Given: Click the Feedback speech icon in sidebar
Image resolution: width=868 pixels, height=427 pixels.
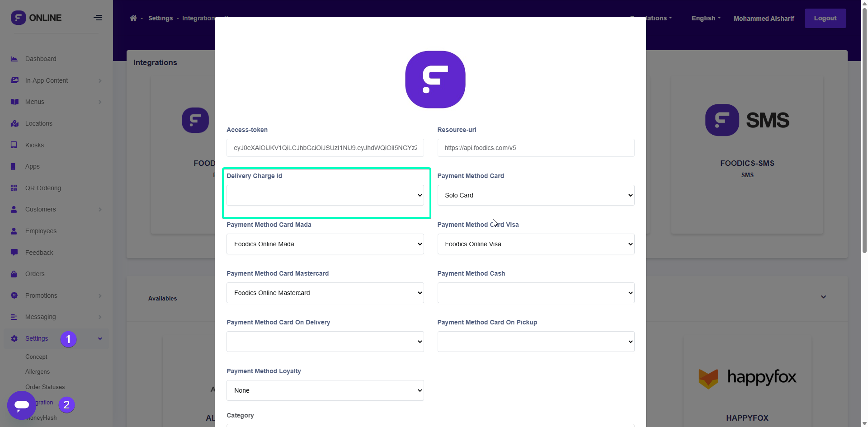Looking at the screenshot, I should click(14, 252).
